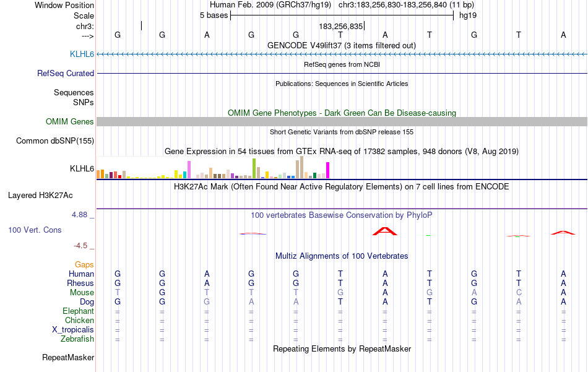The height and width of the screenshot is (372, 588).
Task: Select the X_tropicalis species label
Action: tap(73, 330)
